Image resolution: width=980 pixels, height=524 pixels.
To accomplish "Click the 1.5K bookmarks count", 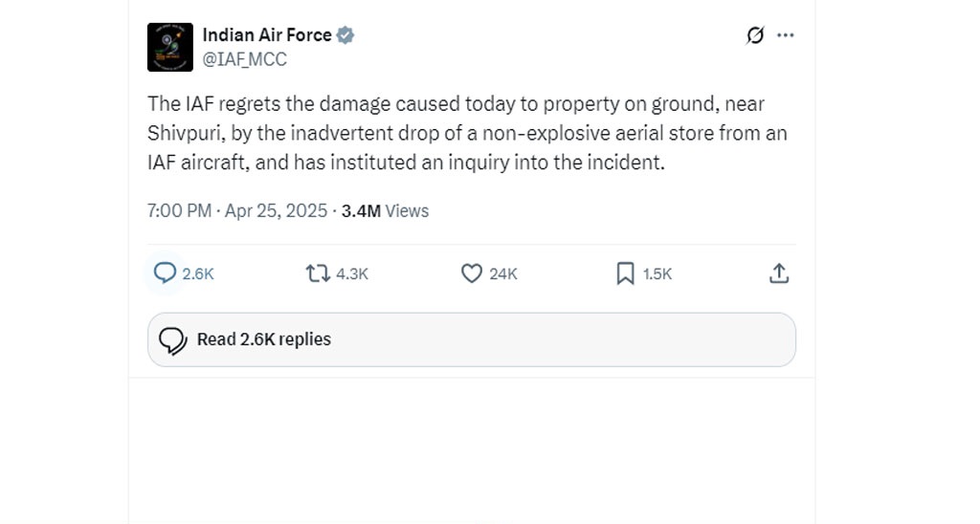I will pos(657,274).
